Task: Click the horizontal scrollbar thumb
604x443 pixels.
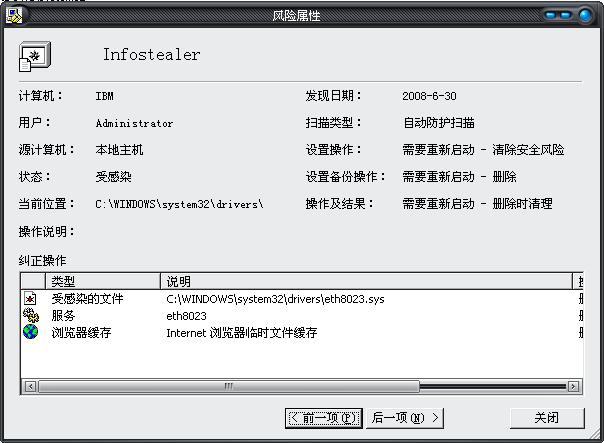Action: click(229, 386)
